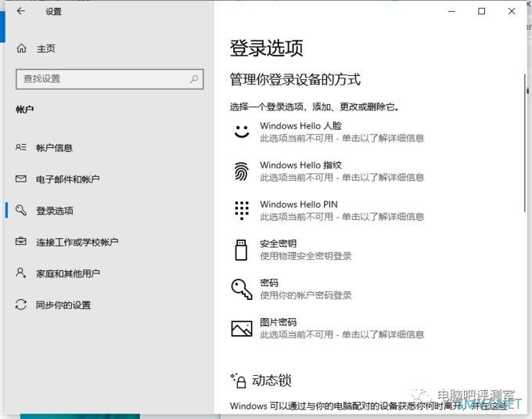Go to 主页 in the sidebar
532x419 pixels.
[x=46, y=49]
